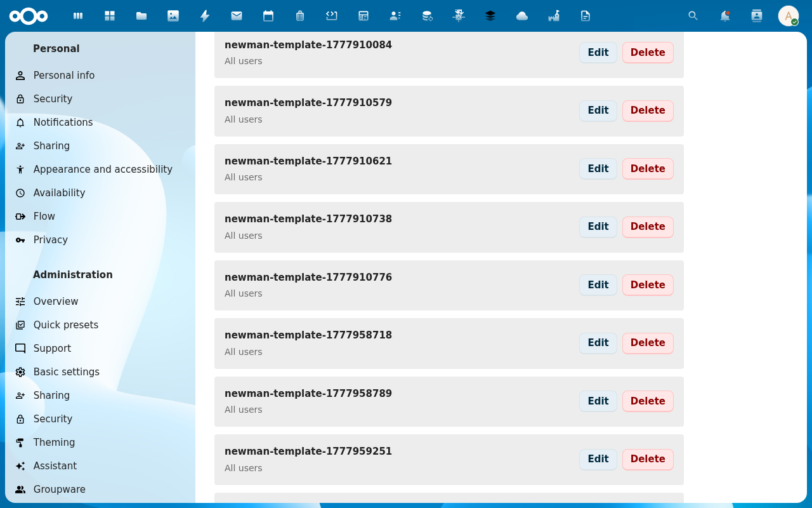Open the search magnifier in header
The width and height of the screenshot is (812, 508).
(x=693, y=16)
